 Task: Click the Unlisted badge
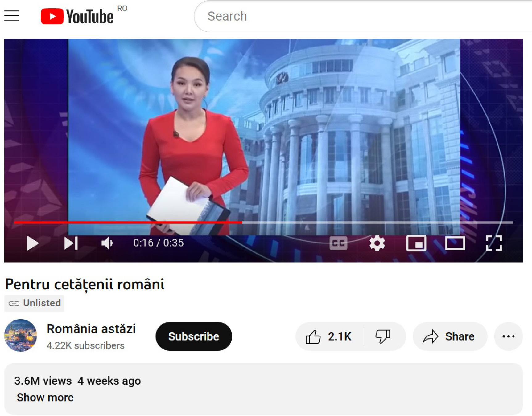point(34,303)
